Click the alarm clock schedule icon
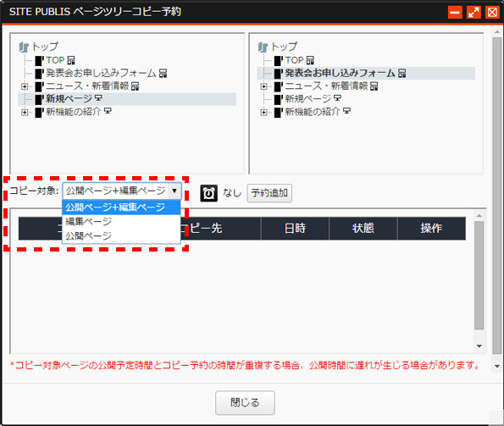The image size is (504, 426). click(x=208, y=193)
